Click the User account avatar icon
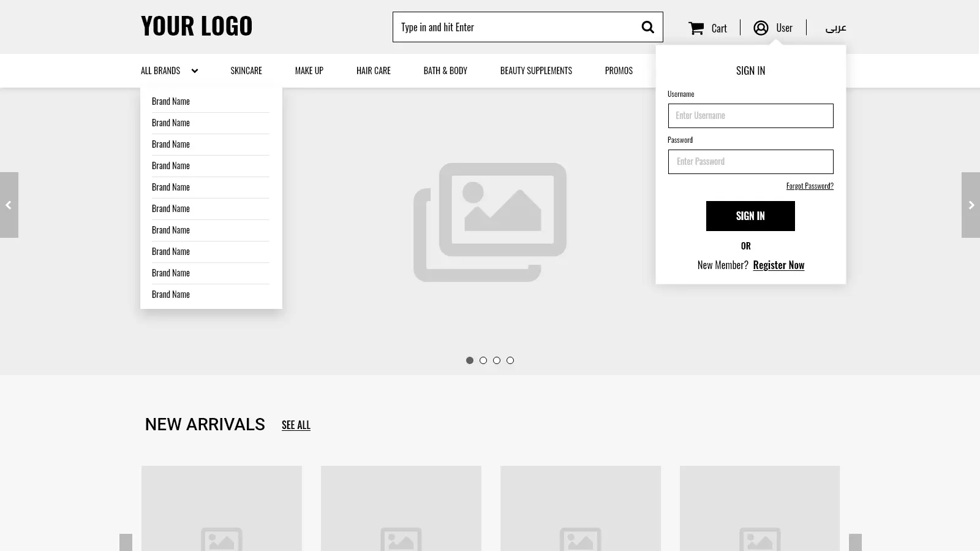The width and height of the screenshot is (980, 551). click(x=761, y=28)
